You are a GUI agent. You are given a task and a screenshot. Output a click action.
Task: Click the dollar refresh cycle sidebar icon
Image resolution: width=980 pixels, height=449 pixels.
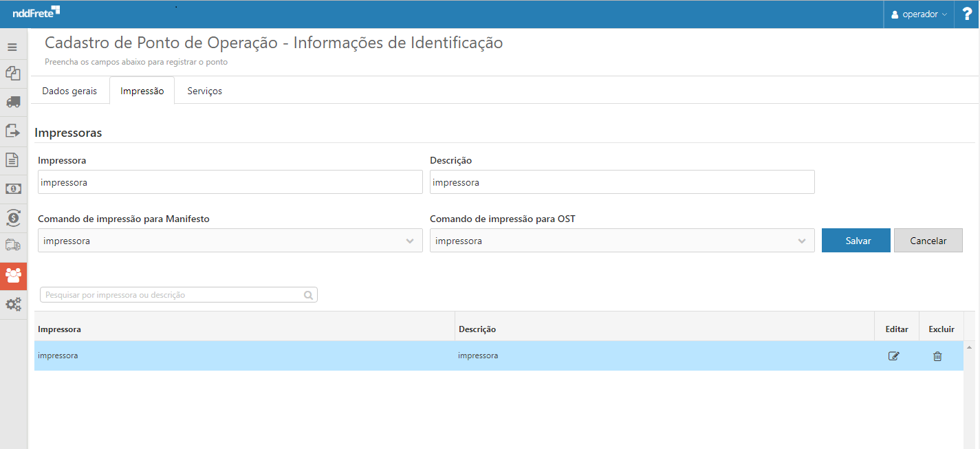(13, 217)
